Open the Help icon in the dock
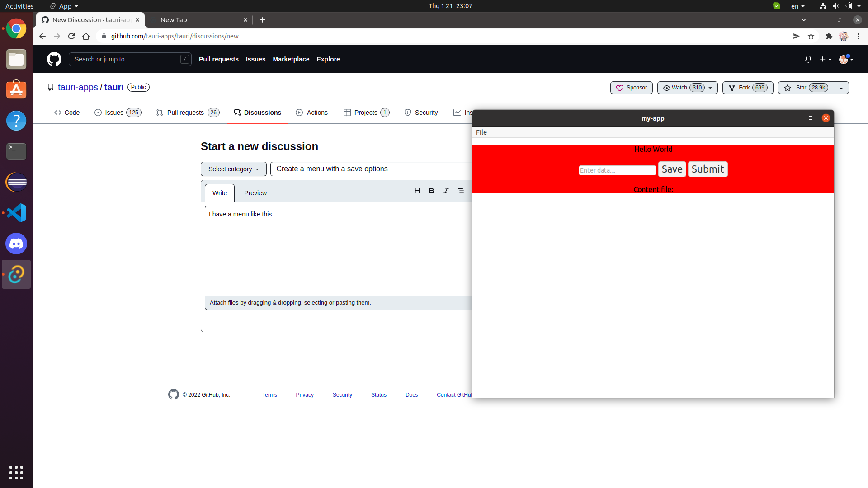 [16, 121]
